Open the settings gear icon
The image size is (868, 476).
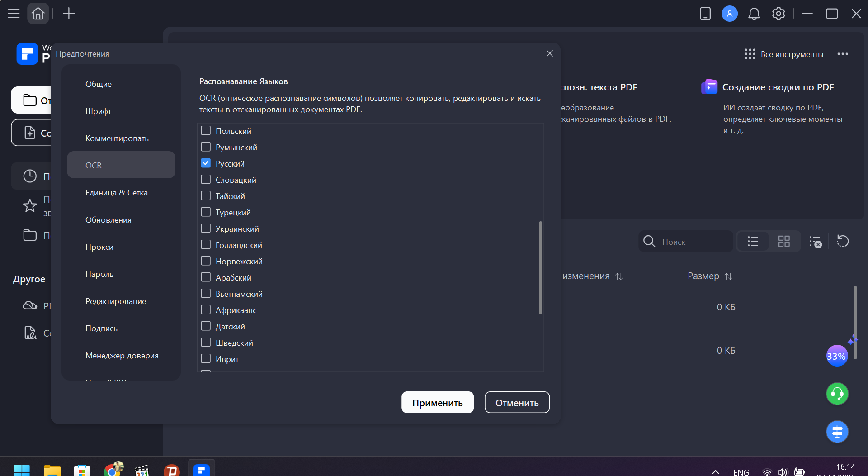[x=778, y=14]
